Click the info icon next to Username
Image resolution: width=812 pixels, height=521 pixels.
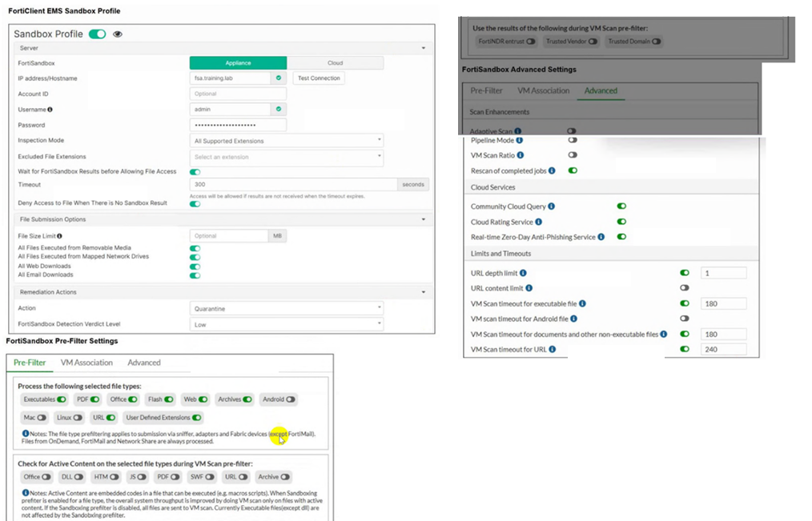pos(50,110)
